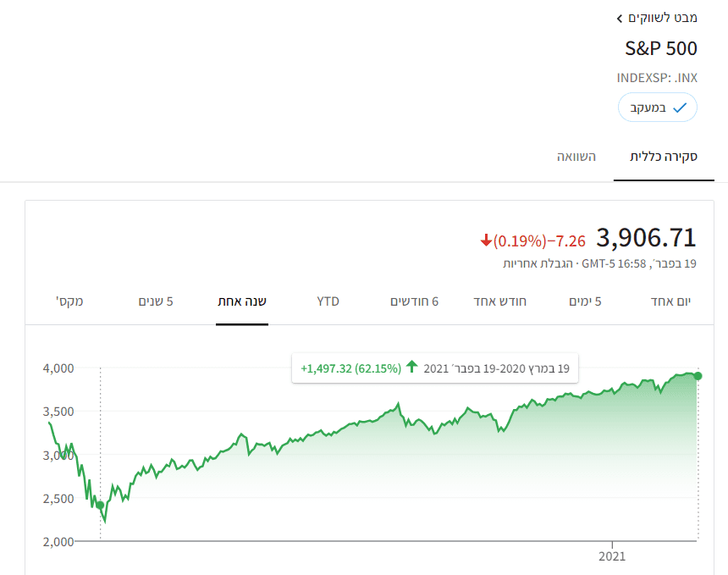
Task: Click the back chevron beside מבט לשווקים
Action: click(620, 18)
